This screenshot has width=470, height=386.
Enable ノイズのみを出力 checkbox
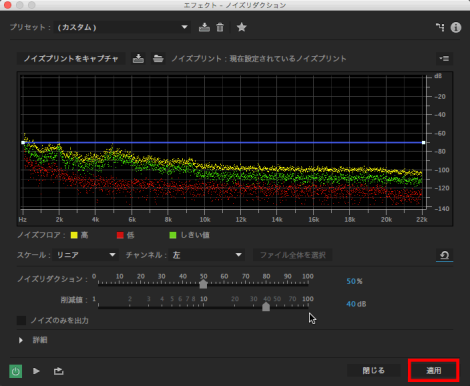pyautogui.click(x=21, y=321)
